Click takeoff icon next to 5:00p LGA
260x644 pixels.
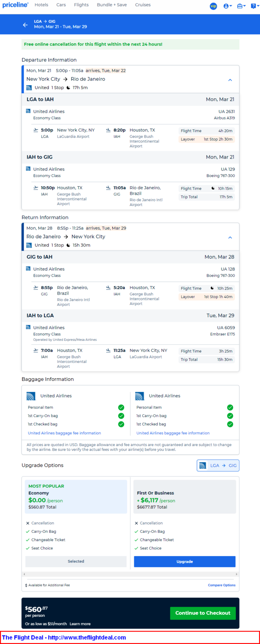[36, 130]
